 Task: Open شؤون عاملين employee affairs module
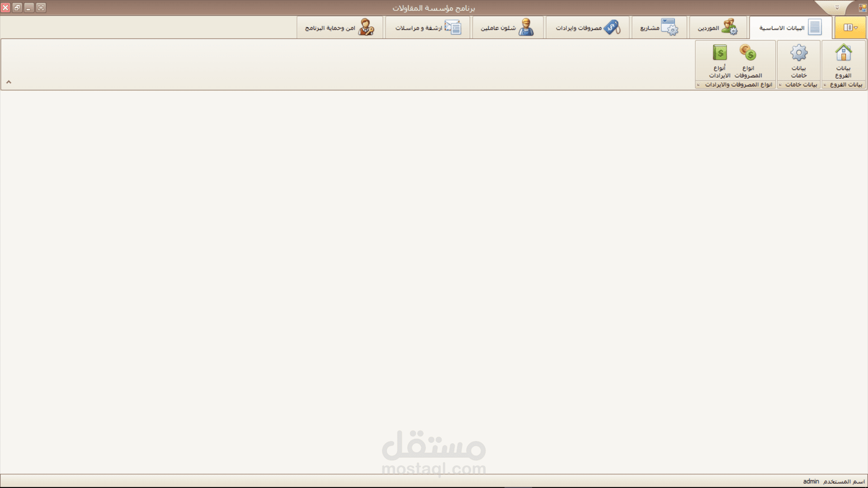coord(508,28)
